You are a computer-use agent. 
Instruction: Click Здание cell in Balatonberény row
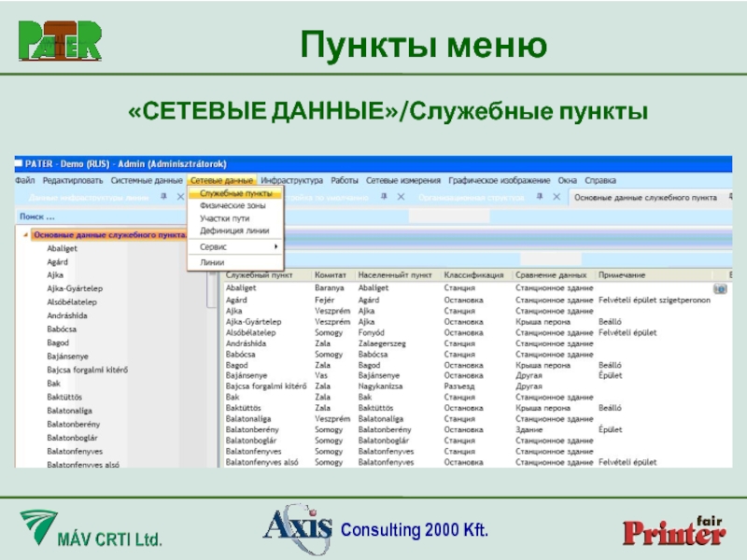click(x=529, y=429)
